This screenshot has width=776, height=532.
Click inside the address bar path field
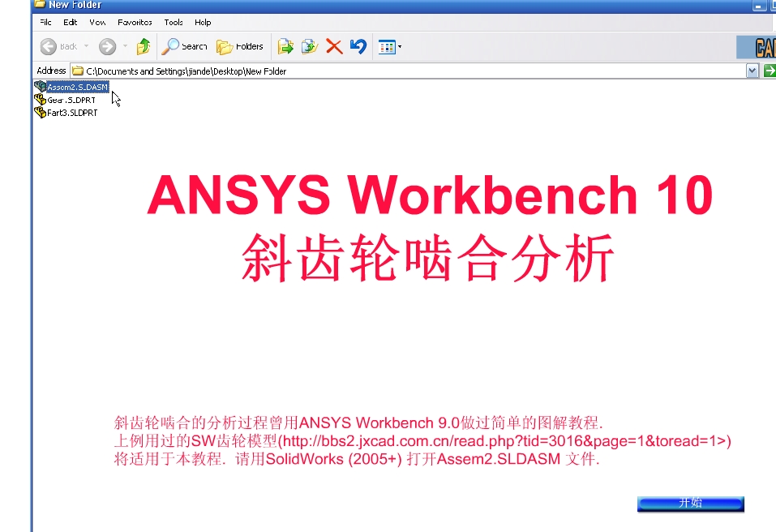[243, 71]
